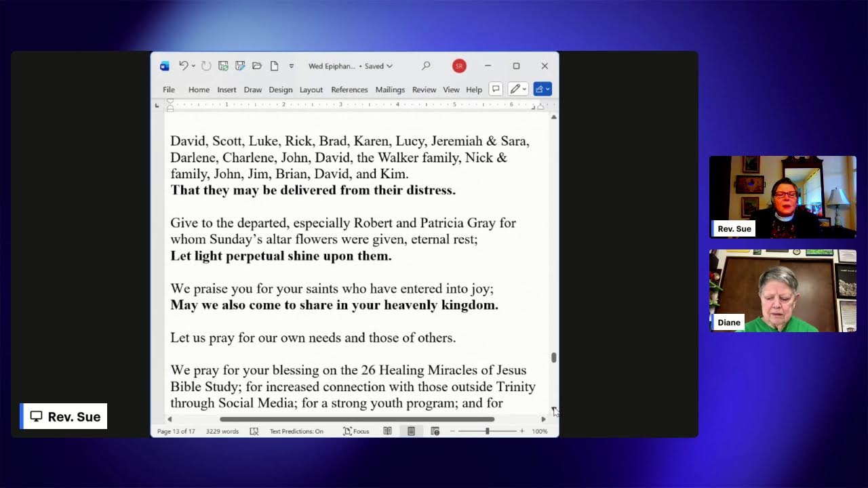Screen dimensions: 868x488
Task: Click the Redo/Repeat arrow icon
Action: (x=206, y=66)
